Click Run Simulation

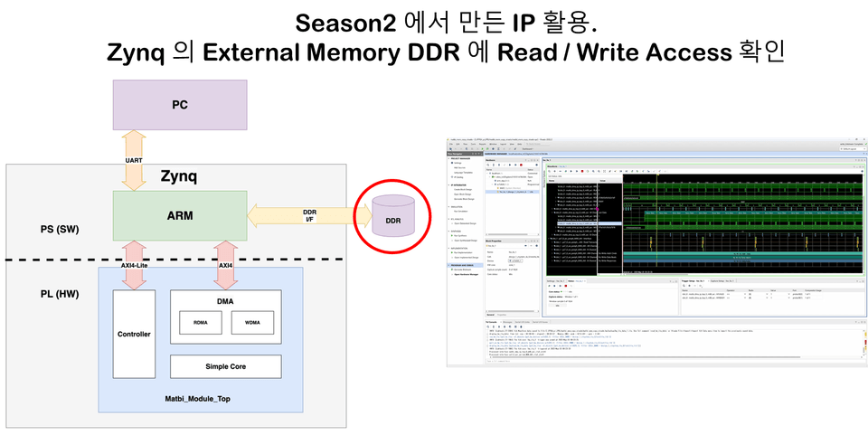pos(460,211)
